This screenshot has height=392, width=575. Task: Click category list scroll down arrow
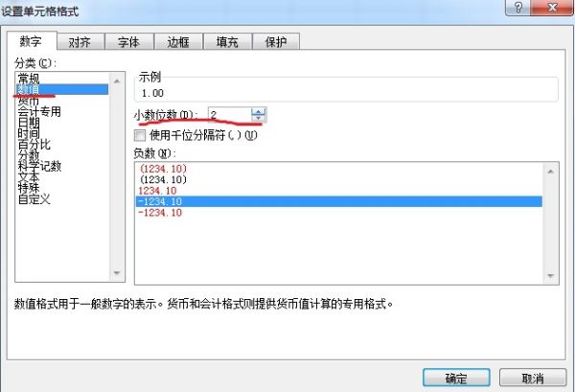point(117,273)
